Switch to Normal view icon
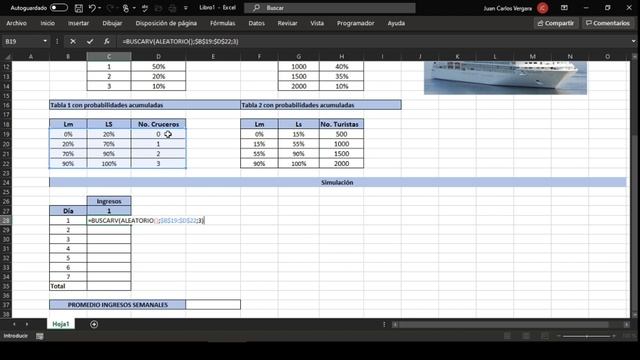 (x=507, y=336)
